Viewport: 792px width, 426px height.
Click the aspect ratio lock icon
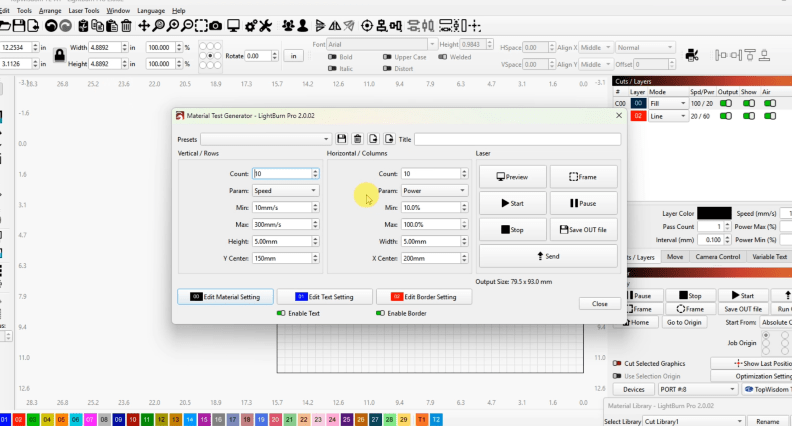click(x=59, y=53)
